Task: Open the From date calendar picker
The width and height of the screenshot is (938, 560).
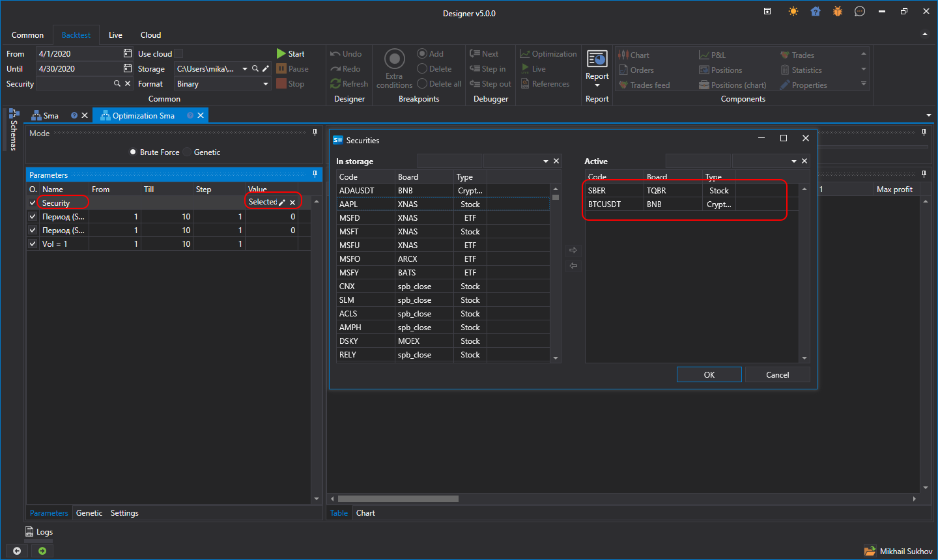Action: [128, 53]
